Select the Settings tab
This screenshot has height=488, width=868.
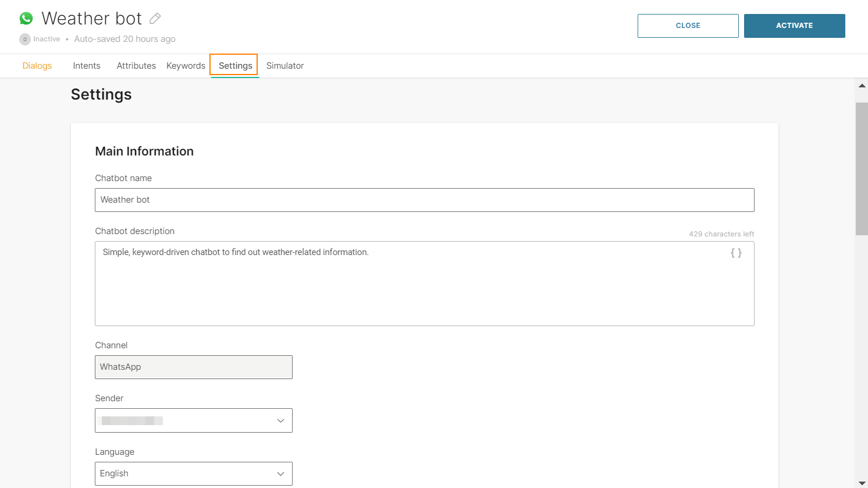(235, 66)
